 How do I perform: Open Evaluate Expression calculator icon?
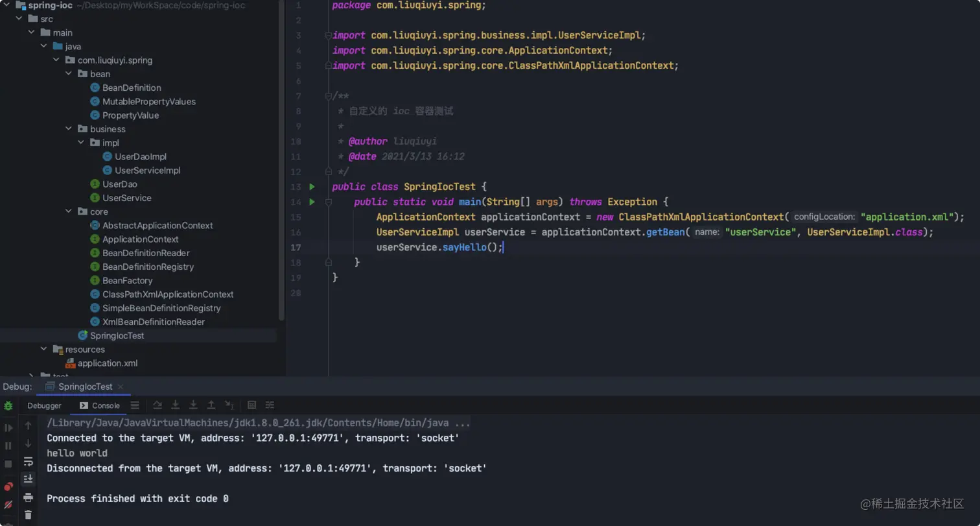click(252, 405)
